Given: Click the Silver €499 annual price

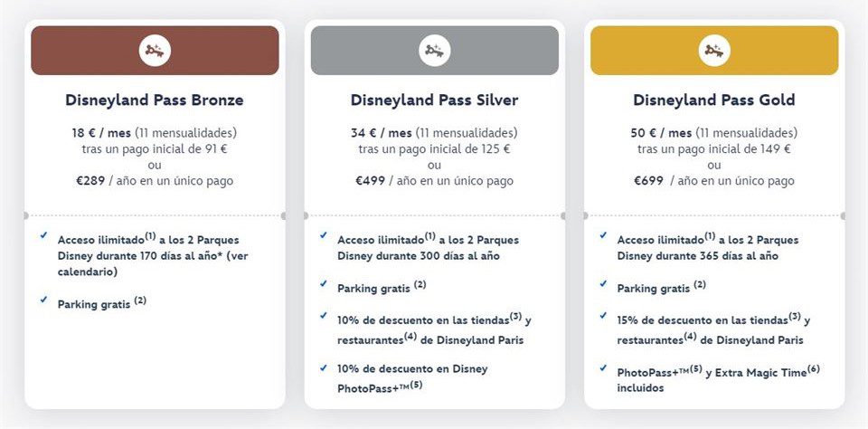Looking at the screenshot, I should (373, 180).
